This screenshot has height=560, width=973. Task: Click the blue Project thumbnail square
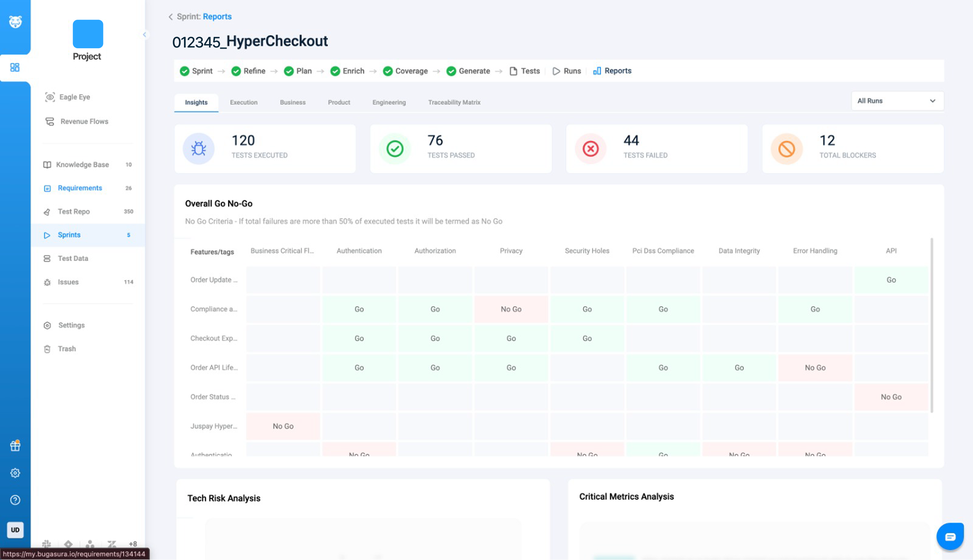point(88,34)
